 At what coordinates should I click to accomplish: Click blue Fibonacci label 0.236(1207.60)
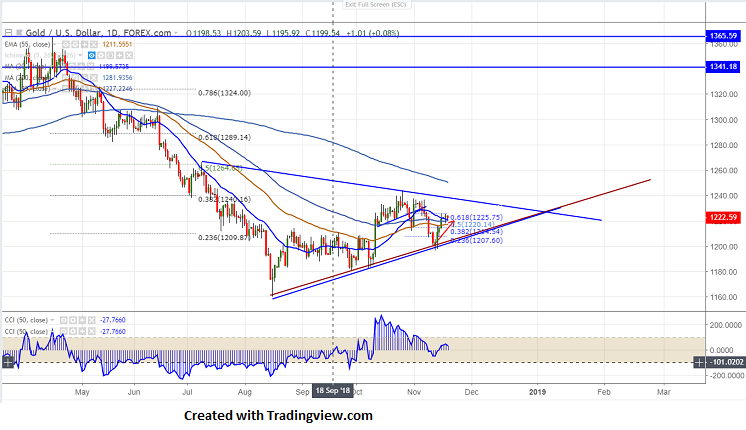(x=476, y=241)
